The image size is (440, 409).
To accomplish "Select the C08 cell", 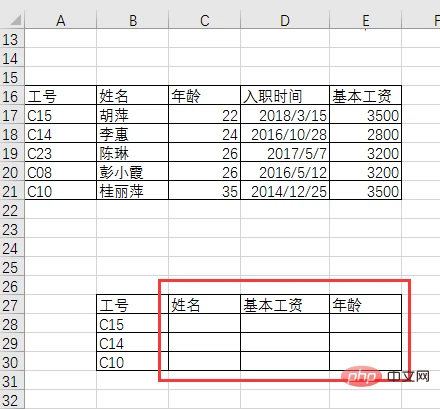I will (61, 172).
